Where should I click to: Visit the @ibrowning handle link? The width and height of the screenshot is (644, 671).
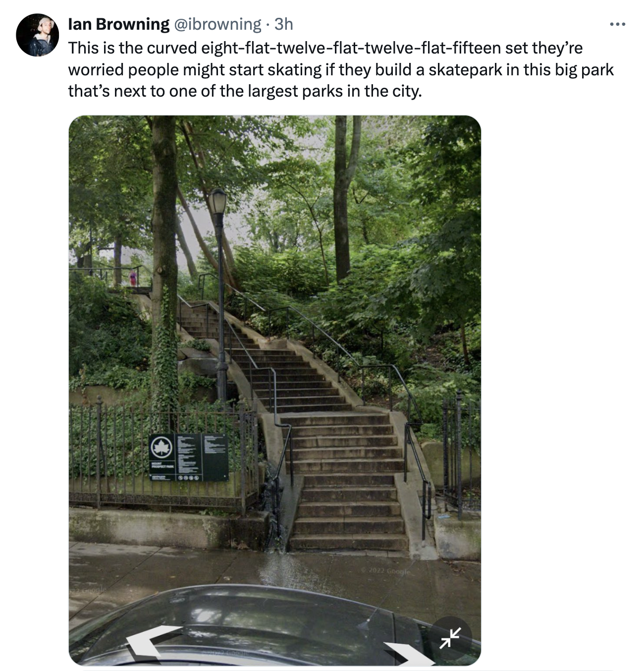click(x=216, y=24)
